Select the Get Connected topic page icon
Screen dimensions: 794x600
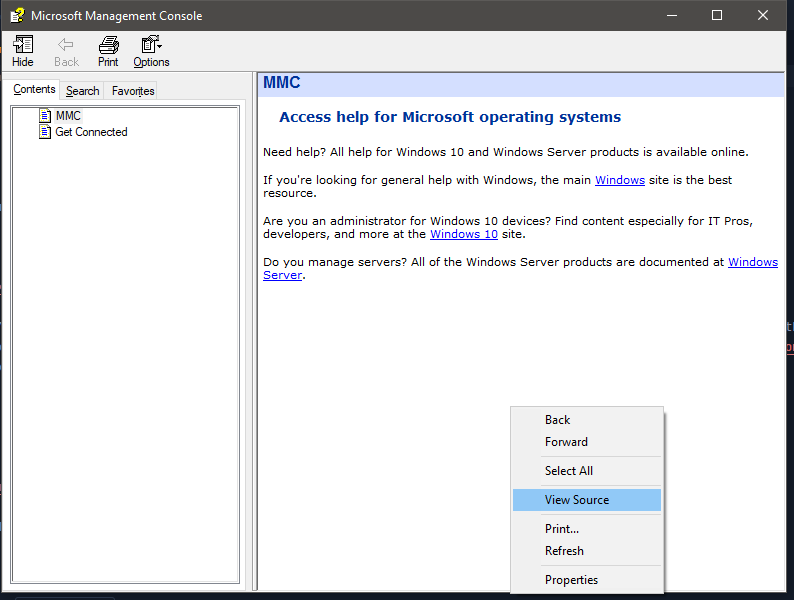click(45, 132)
